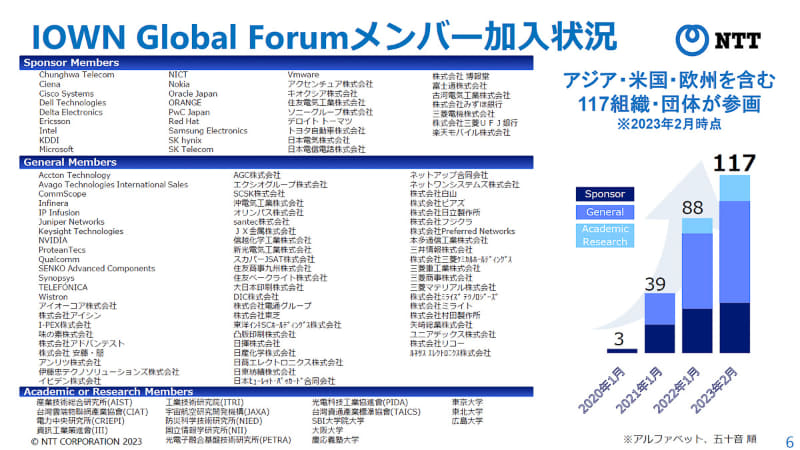This screenshot has height=450, width=800.
Task: Select the 2023年2月 stacked bar
Action: click(735, 264)
